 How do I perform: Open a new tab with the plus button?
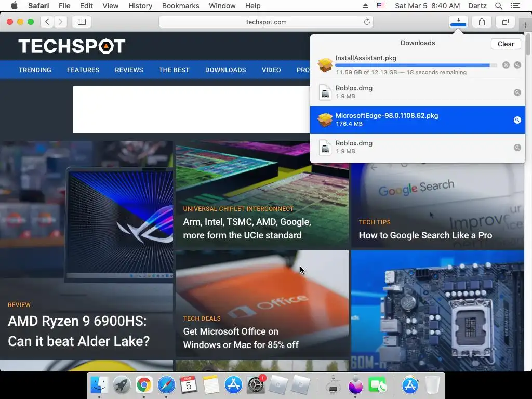525,25
